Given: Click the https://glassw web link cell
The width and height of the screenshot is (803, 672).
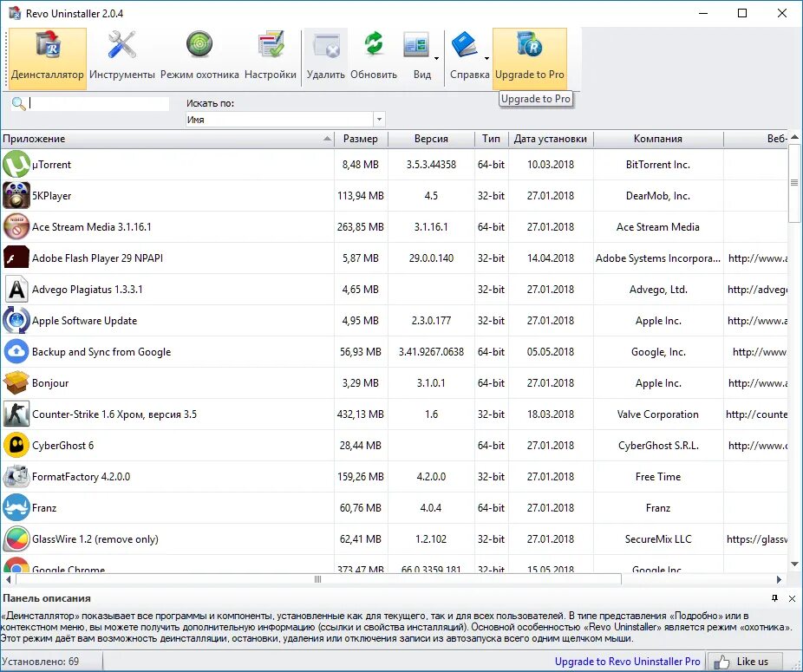Looking at the screenshot, I should 756,539.
